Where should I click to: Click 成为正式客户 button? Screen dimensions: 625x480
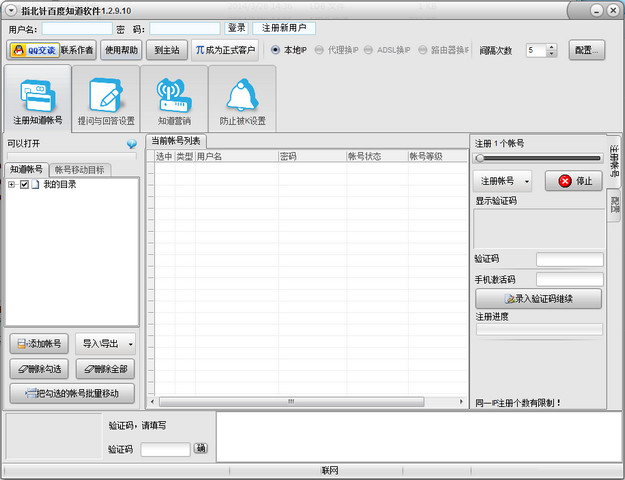[225, 50]
